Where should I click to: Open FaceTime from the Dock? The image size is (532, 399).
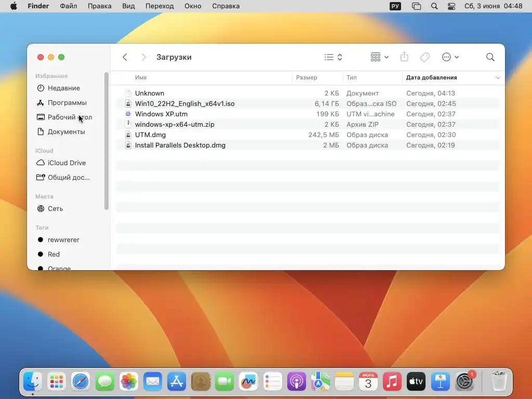224,381
